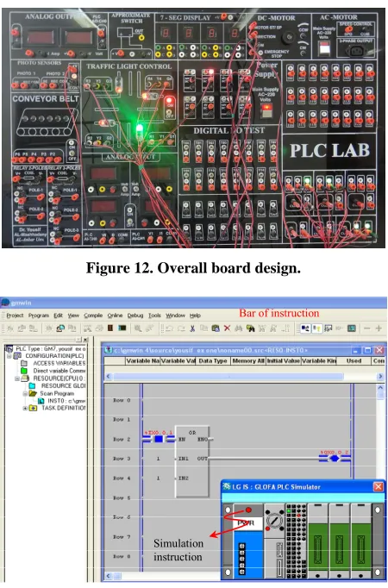The height and width of the screenshot is (588, 388).
Task: Collapse the Scan Program folder node
Action: (x=25, y=394)
